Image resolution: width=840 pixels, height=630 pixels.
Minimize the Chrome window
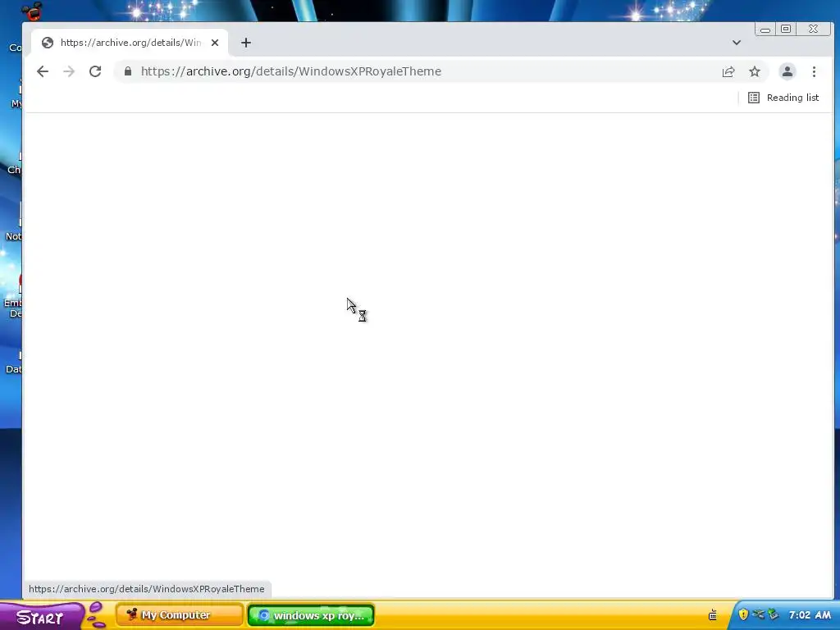tap(765, 30)
